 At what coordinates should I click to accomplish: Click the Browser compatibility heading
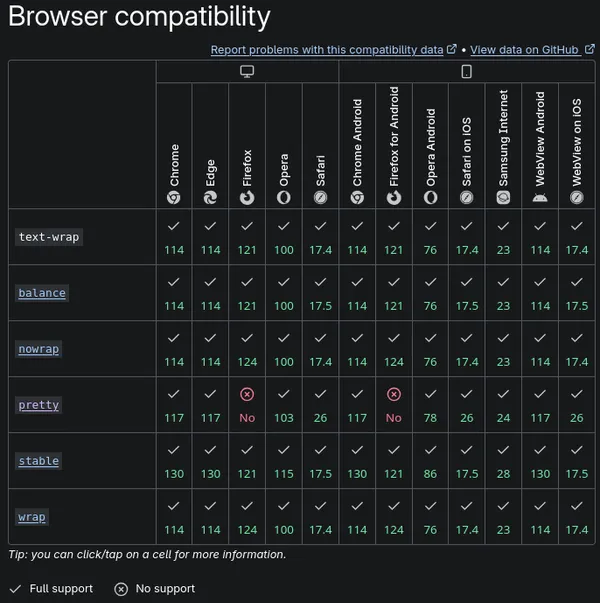pos(139,17)
